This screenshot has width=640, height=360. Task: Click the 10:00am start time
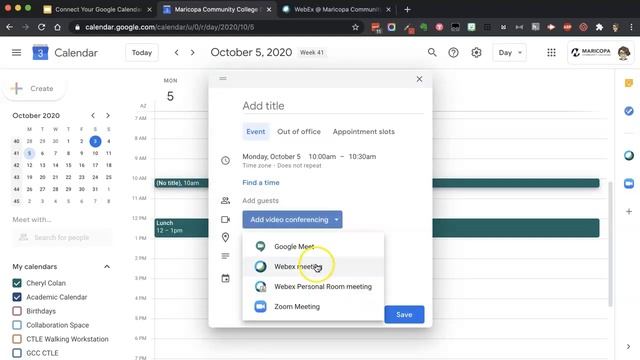pyautogui.click(x=322, y=156)
